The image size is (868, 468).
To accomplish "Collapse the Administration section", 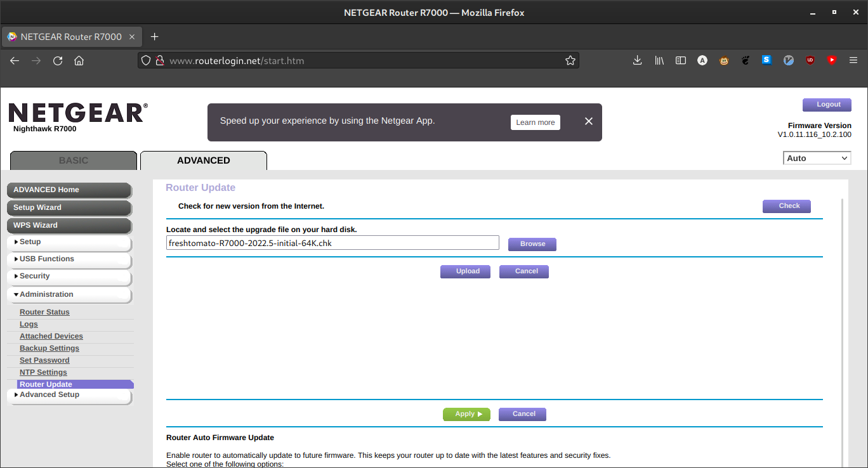I will click(x=69, y=294).
